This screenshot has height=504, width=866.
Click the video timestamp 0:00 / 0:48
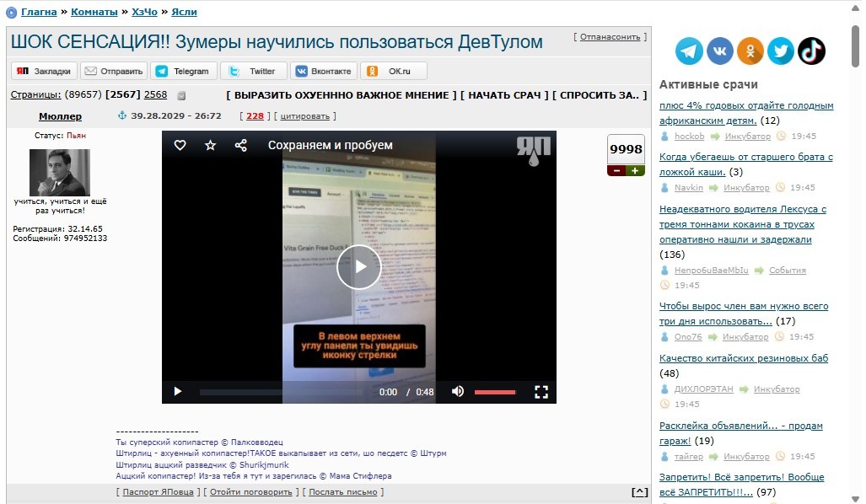point(406,392)
